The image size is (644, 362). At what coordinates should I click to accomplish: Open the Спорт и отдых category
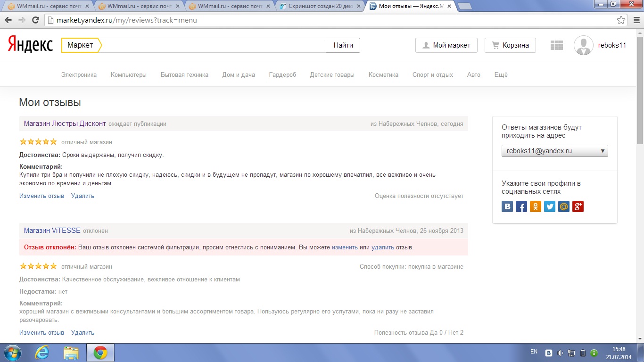click(x=433, y=74)
